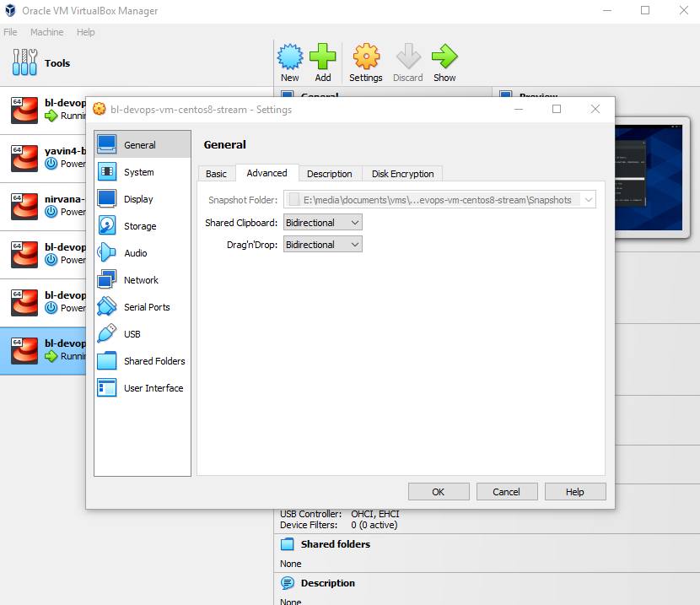Open User Interface category in Settings sidebar
Screen dimensions: 700x605
pos(143,388)
